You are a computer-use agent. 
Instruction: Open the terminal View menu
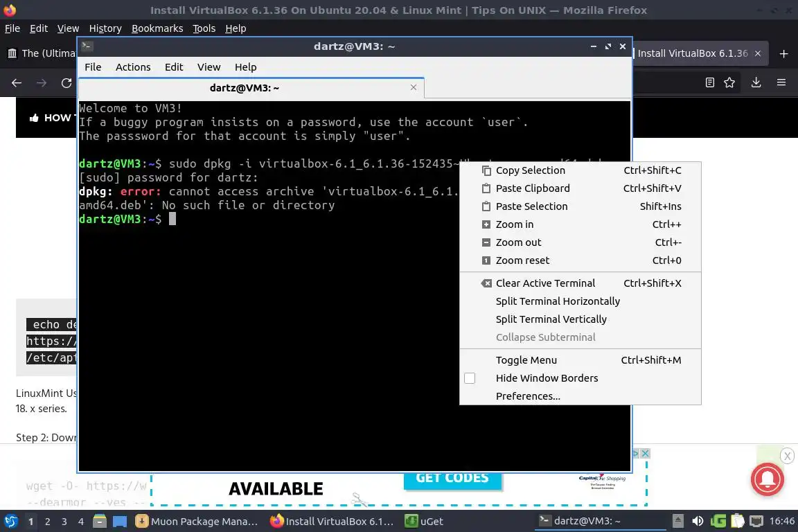[x=209, y=67]
